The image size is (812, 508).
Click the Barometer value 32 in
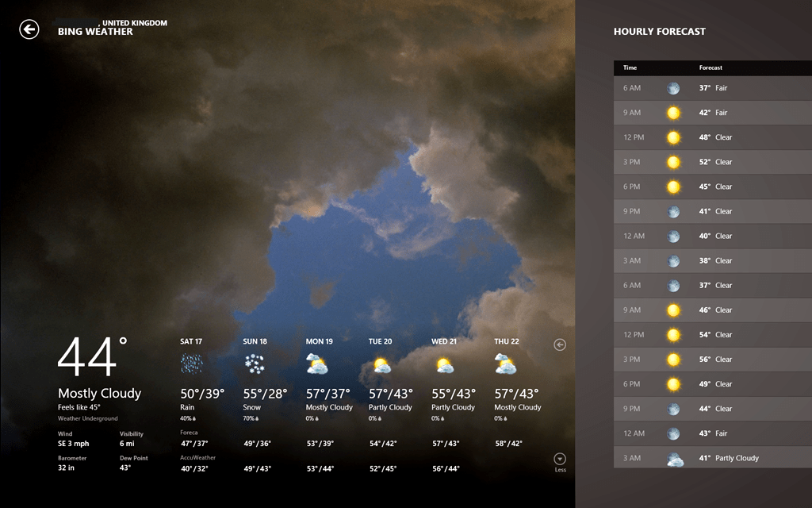pyautogui.click(x=66, y=468)
